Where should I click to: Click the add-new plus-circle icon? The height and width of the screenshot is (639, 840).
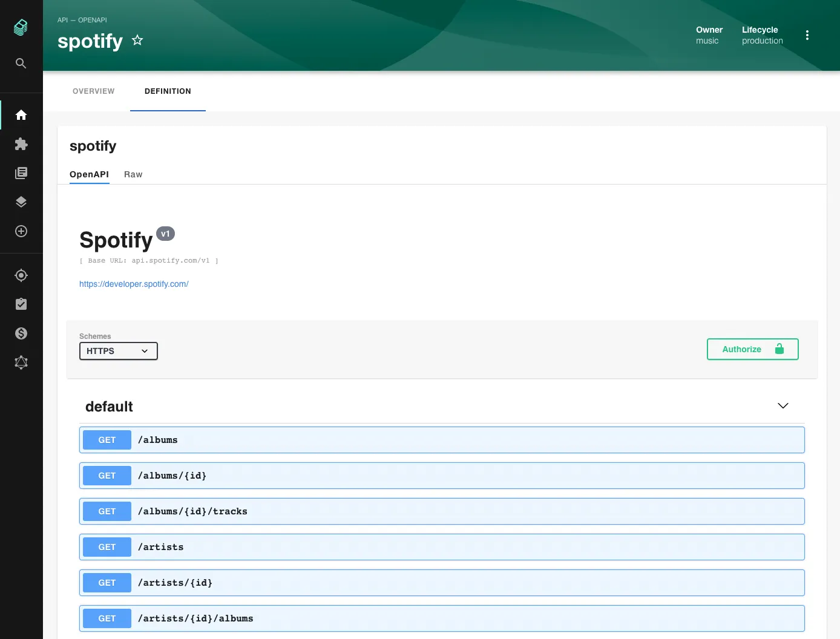pyautogui.click(x=21, y=231)
